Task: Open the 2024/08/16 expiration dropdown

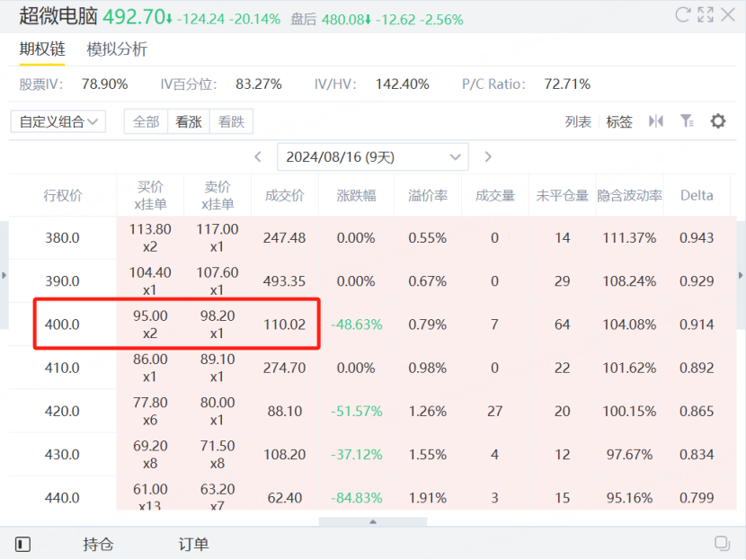Action: click(372, 157)
